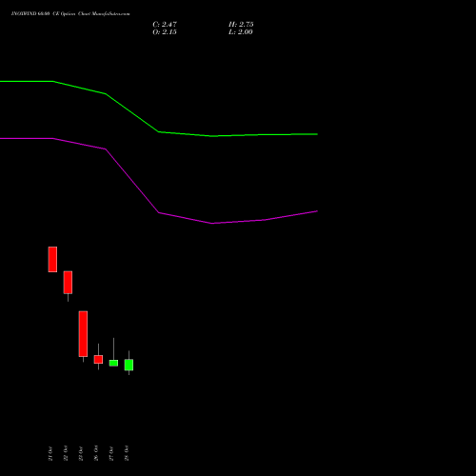The height and width of the screenshot is (476, 476).
Task: Click the '27 Oct' date axis label
Action: (x=111, y=453)
